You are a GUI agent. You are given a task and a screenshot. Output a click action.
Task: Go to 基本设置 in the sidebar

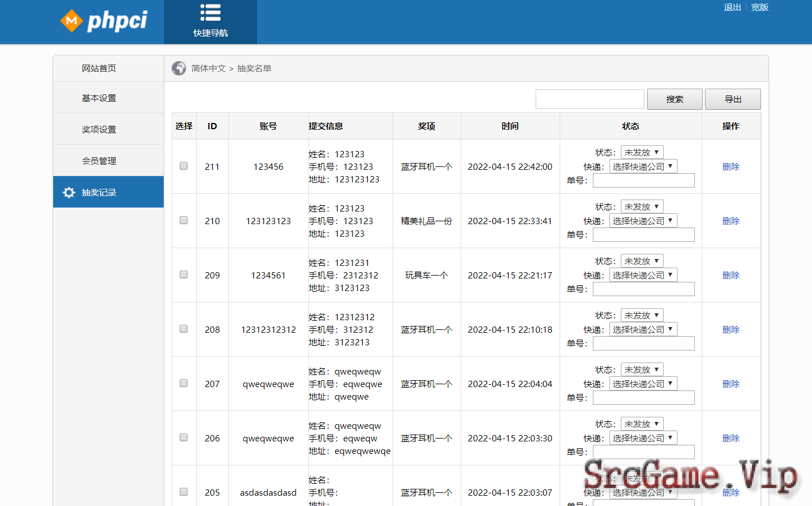(99, 98)
